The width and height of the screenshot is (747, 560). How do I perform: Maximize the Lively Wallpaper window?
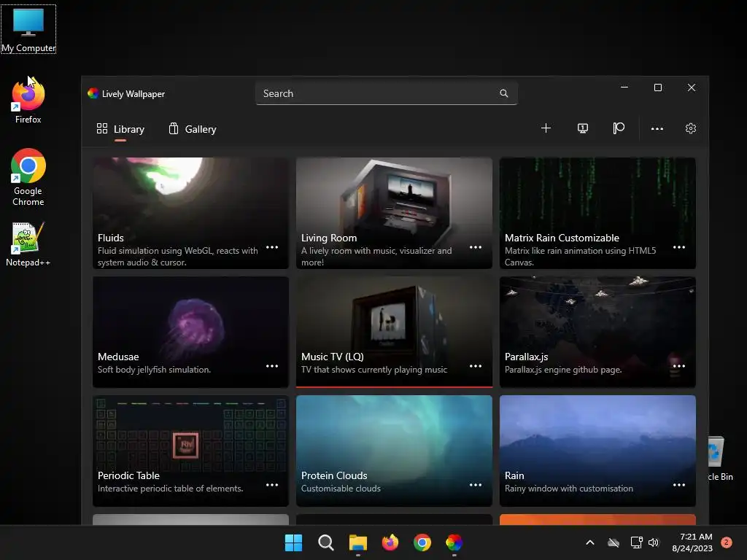658,87
